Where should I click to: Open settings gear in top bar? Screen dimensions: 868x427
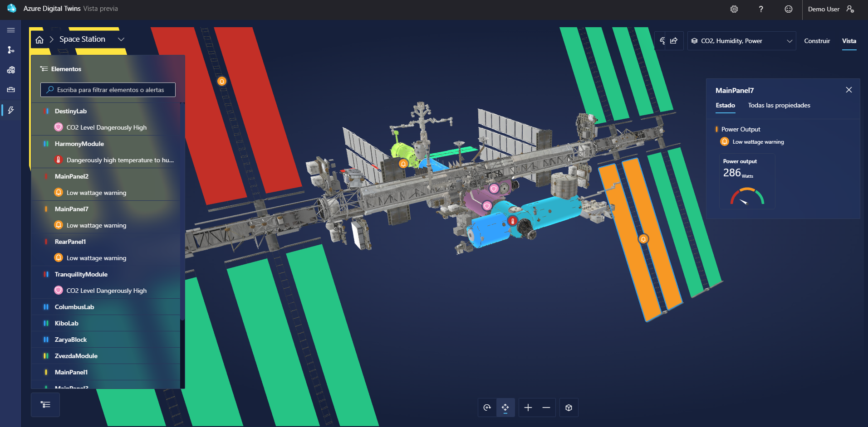(734, 9)
